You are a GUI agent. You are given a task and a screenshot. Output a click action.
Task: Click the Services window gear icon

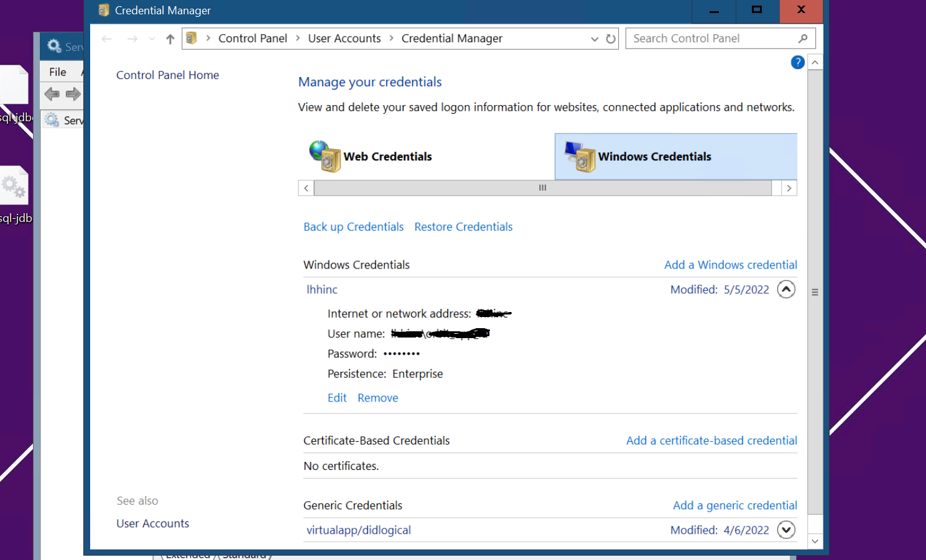(x=52, y=46)
